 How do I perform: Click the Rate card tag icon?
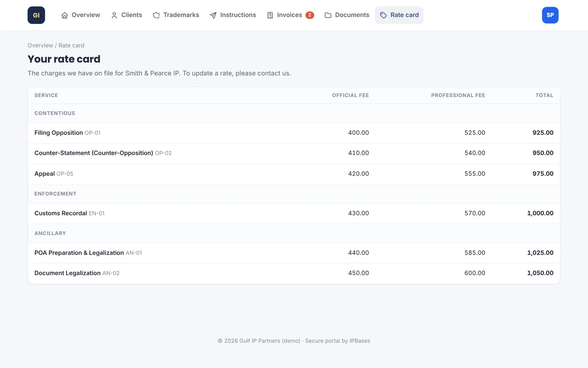(x=383, y=15)
